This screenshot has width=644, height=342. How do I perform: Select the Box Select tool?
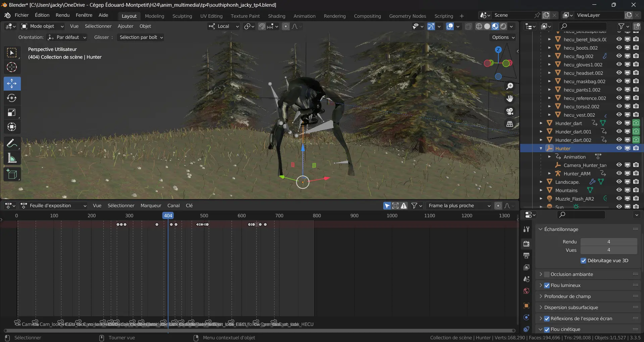(x=12, y=53)
